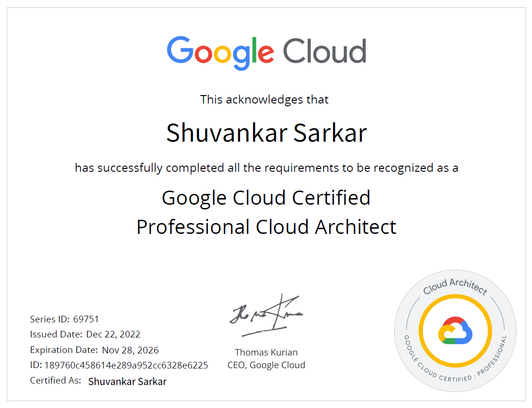Click the 'Series ID:' label
This screenshot has width=532, height=408.
(x=49, y=319)
